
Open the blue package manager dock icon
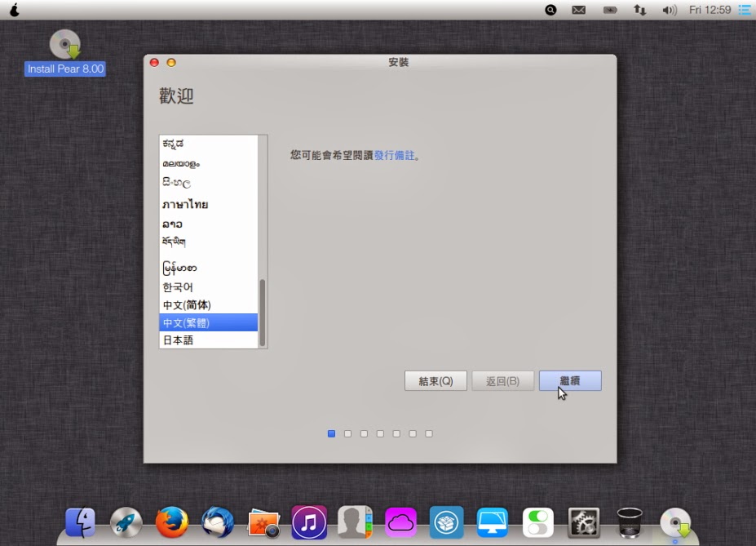pos(446,522)
